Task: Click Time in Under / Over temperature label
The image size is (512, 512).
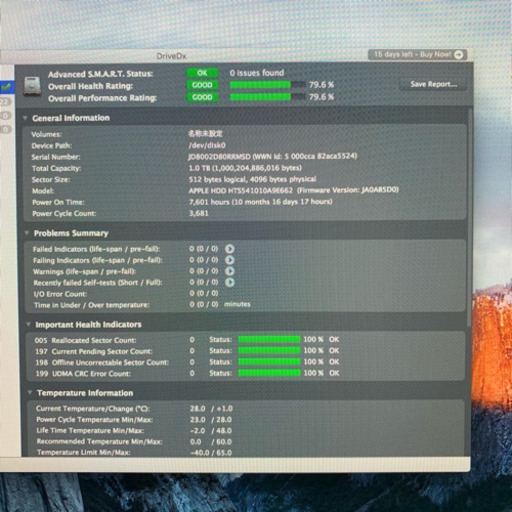Action: pyautogui.click(x=92, y=305)
